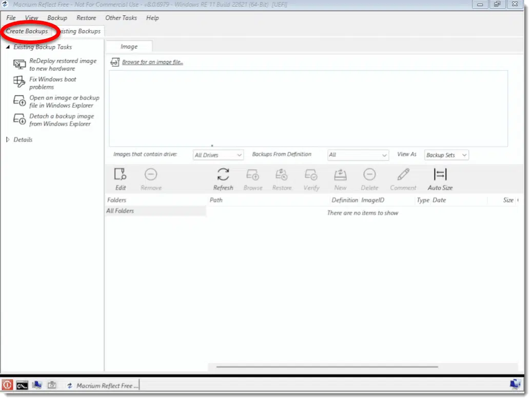532x401 pixels.
Task: Click Open an image in Explorer icon
Action: pyautogui.click(x=19, y=101)
